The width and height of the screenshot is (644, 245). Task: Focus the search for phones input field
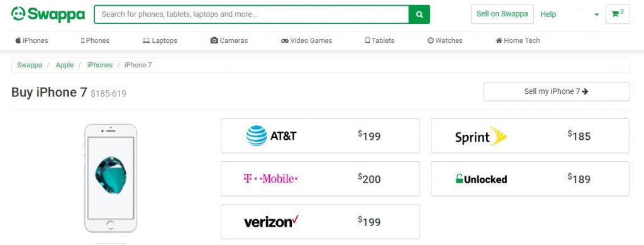[x=252, y=14]
